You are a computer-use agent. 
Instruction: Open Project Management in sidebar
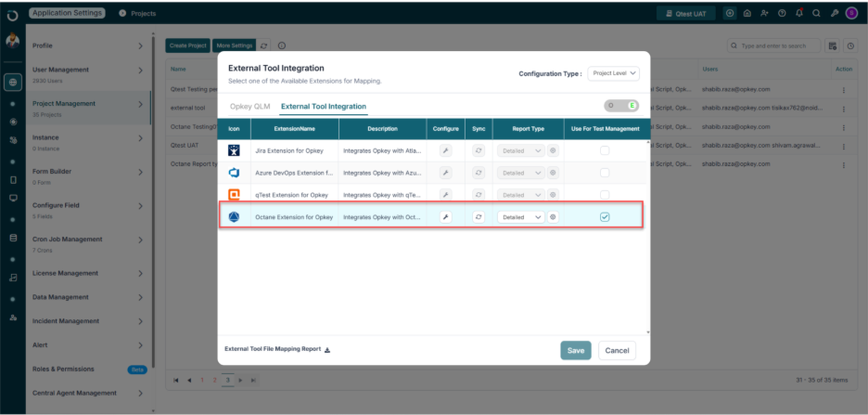click(88, 108)
